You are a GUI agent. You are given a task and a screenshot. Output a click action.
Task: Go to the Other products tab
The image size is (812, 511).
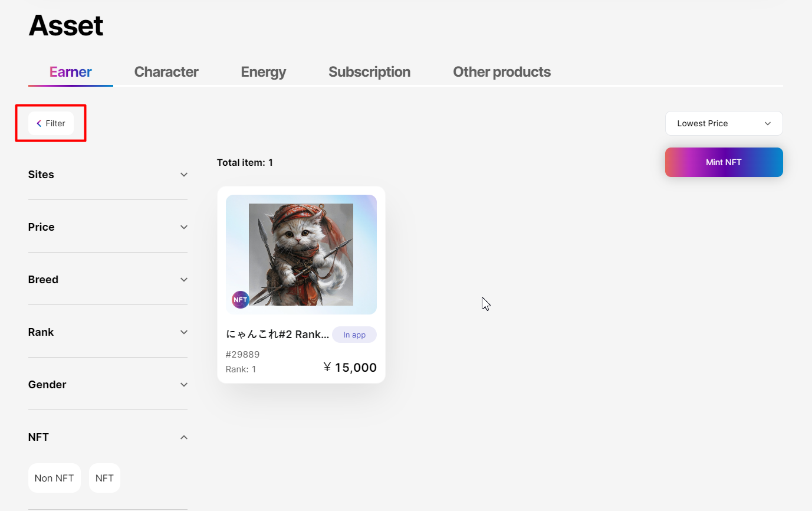pos(501,72)
